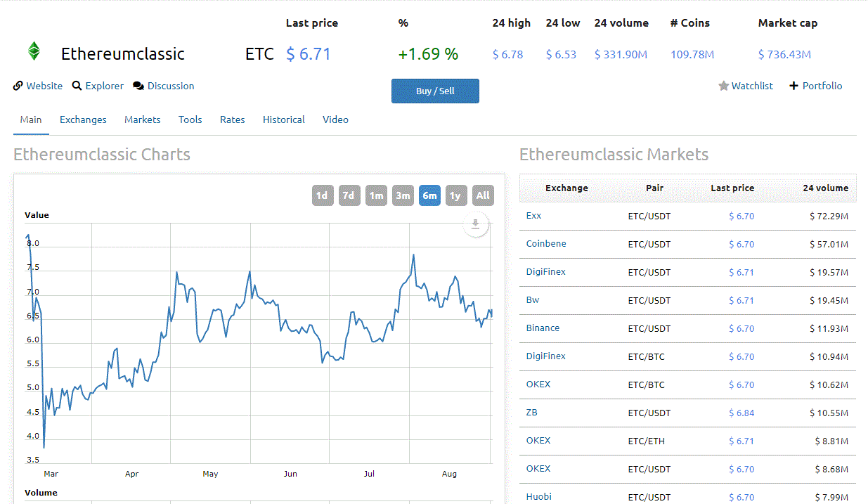Click the Ethereum Classic green diamond logo
The width and height of the screenshot is (868, 504).
[34, 51]
